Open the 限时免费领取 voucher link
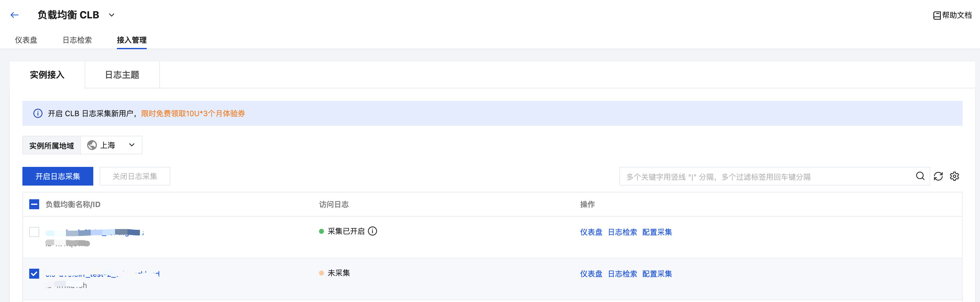Viewport: 980px width, 302px height. [193, 114]
